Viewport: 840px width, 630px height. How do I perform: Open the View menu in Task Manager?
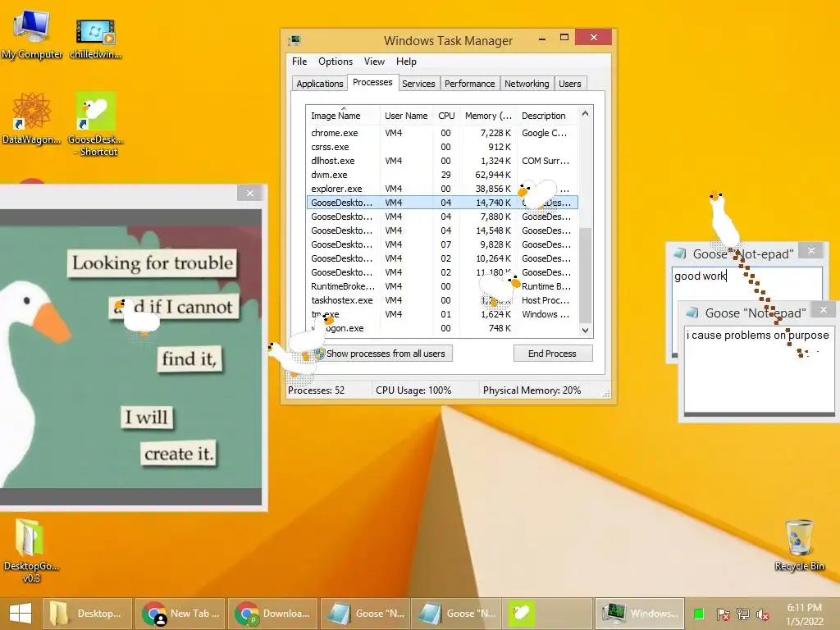374,61
